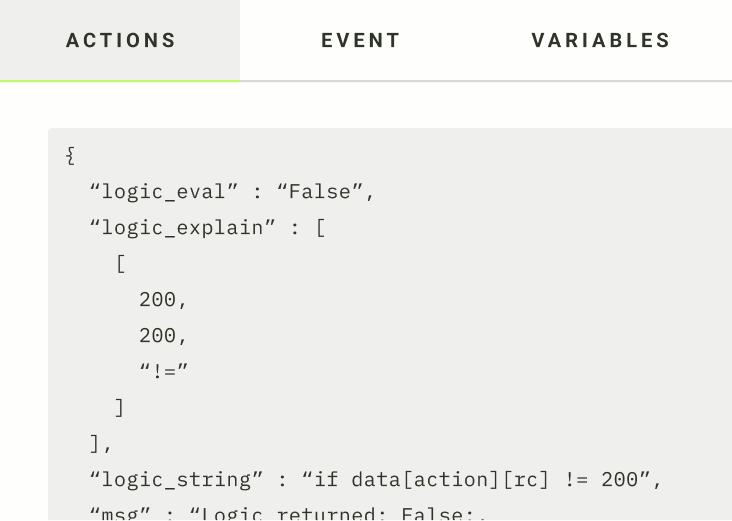Click the "logic_eval" key
Screen dimensions: 732x521
click(164, 192)
